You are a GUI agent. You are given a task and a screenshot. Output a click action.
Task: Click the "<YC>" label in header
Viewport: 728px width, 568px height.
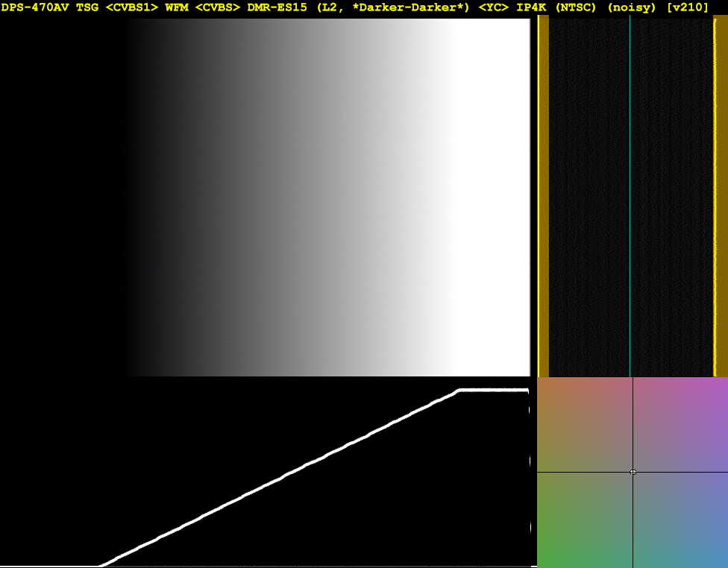click(x=494, y=7)
